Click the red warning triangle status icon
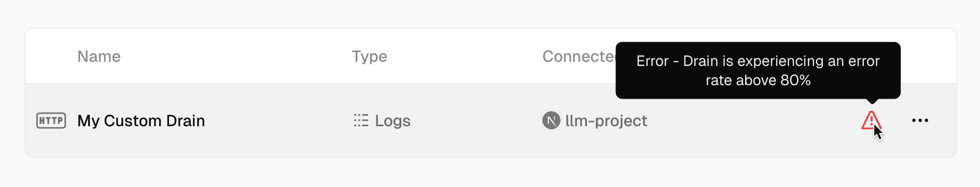 871,120
